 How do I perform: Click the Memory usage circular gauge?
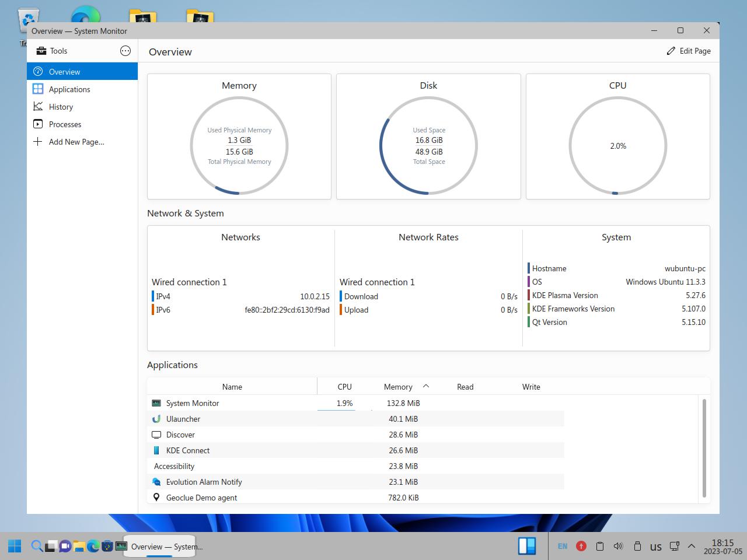(x=239, y=145)
